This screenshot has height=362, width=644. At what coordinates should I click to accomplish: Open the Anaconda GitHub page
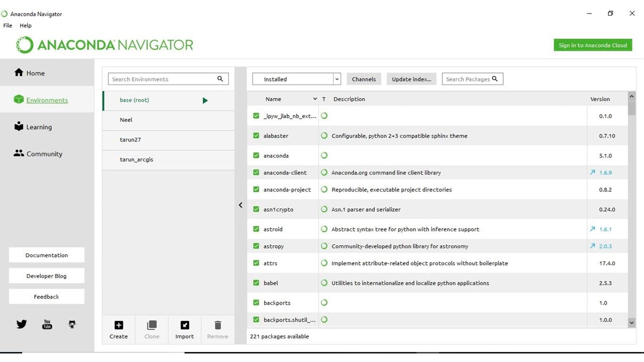(x=71, y=324)
